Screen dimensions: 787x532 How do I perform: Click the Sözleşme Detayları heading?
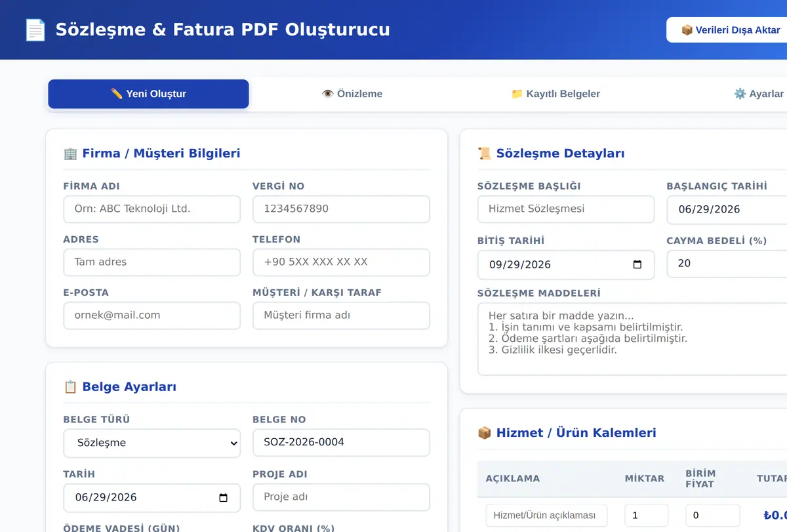tap(561, 153)
